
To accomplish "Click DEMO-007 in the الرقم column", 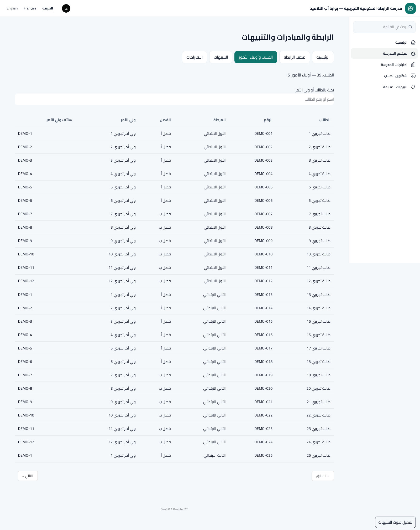I will (263, 214).
